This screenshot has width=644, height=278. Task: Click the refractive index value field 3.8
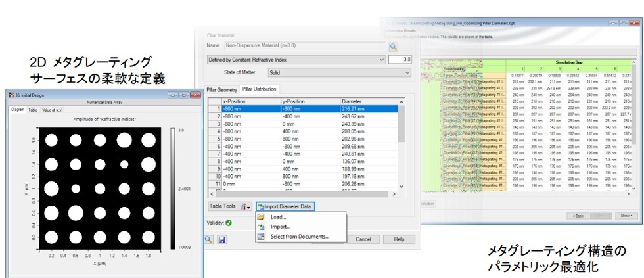point(400,60)
